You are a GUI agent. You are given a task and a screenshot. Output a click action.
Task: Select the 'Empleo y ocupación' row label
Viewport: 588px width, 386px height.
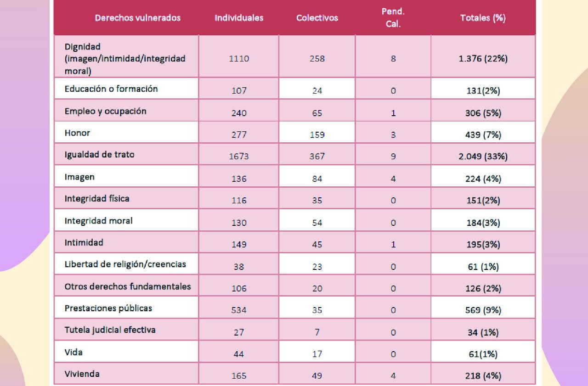(106, 111)
